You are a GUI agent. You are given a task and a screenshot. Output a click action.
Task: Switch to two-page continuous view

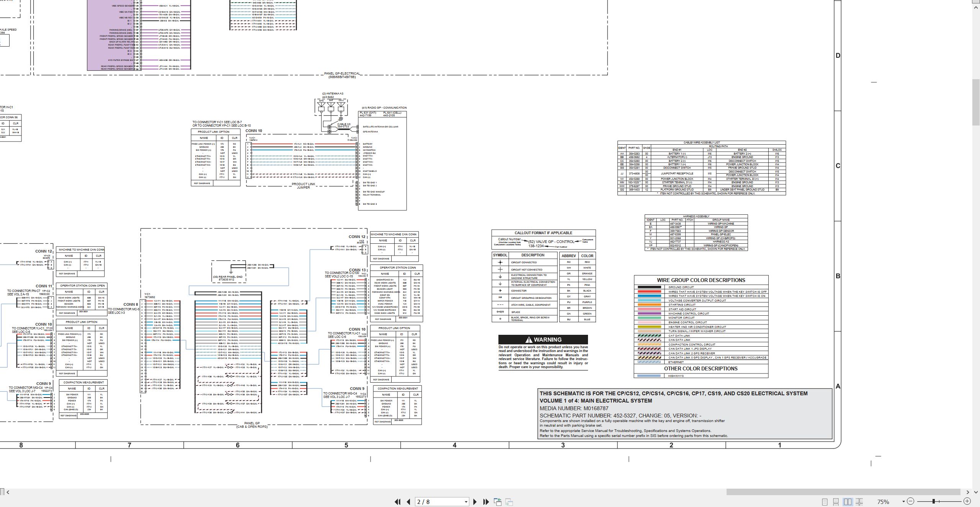point(859,502)
